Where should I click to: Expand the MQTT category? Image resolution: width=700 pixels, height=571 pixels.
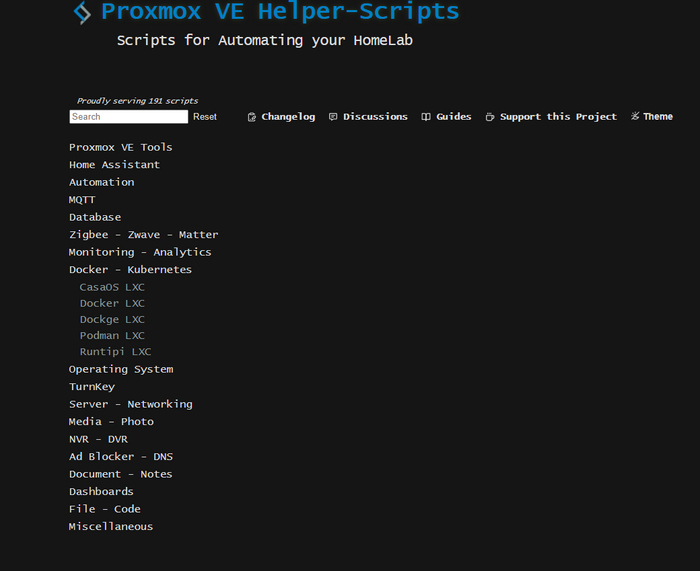pyautogui.click(x=82, y=200)
